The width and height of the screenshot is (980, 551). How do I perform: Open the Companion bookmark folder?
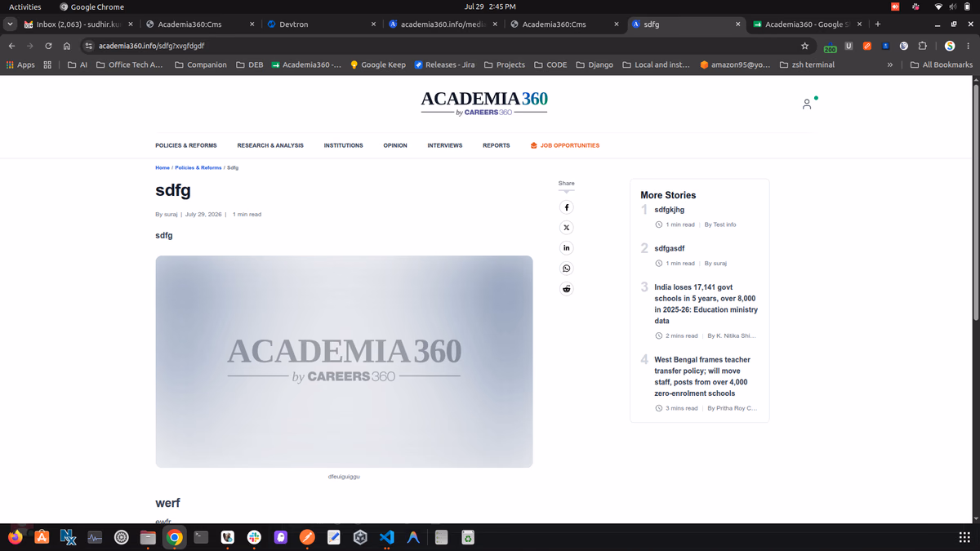tap(201, 64)
